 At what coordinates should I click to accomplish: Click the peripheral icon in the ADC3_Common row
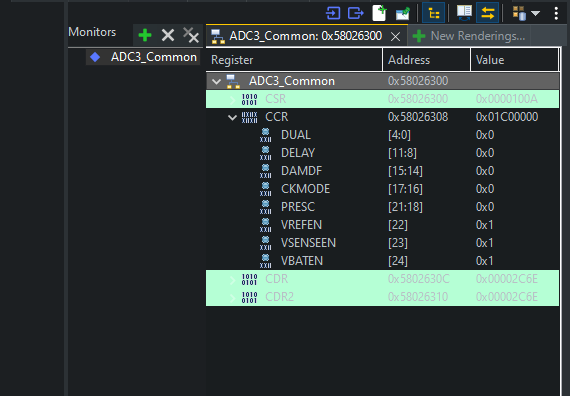pos(233,81)
